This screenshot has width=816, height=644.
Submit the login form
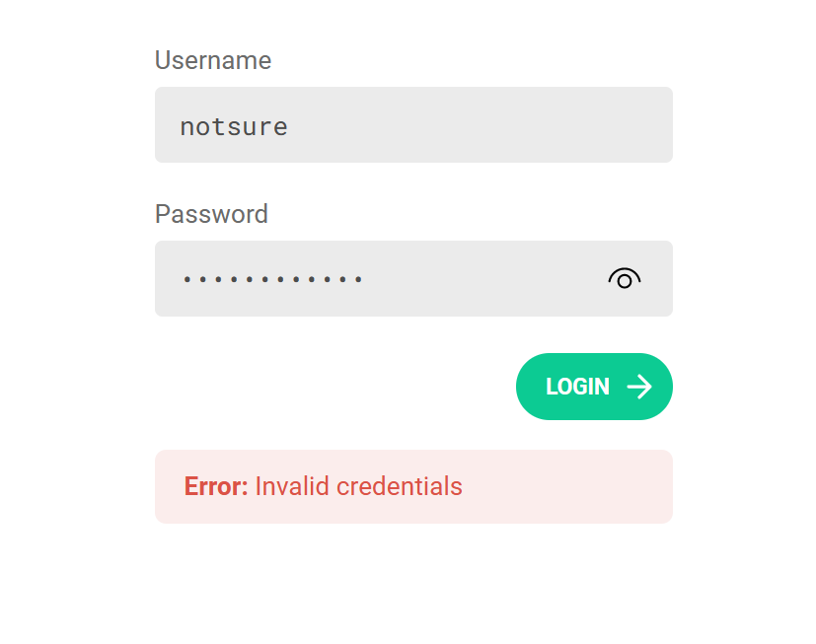pos(593,387)
